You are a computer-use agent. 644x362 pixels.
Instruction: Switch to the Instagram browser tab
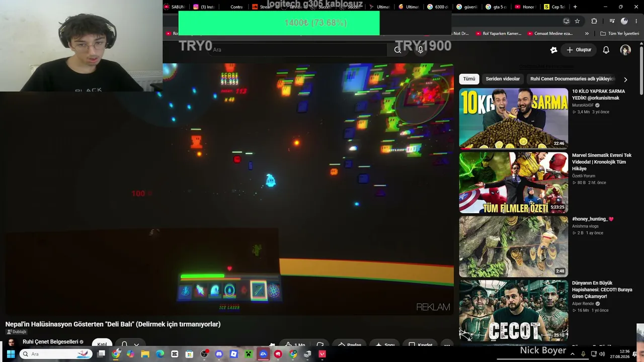point(205,7)
